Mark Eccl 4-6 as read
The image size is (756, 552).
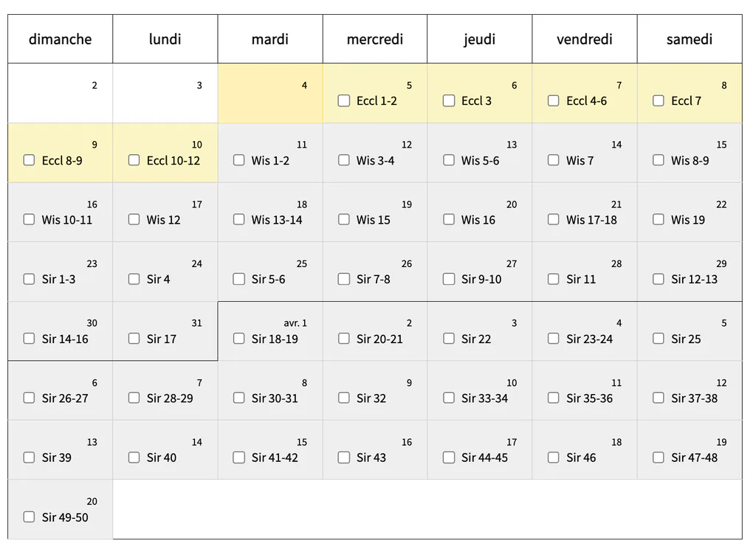[554, 101]
